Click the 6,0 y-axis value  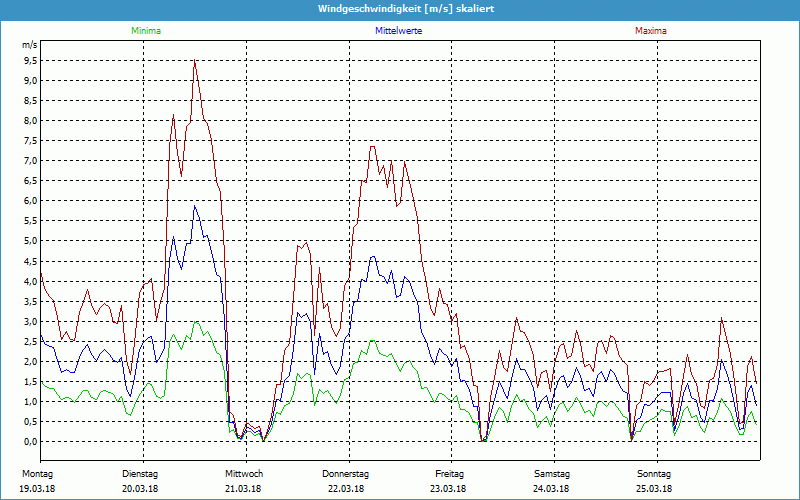point(30,201)
